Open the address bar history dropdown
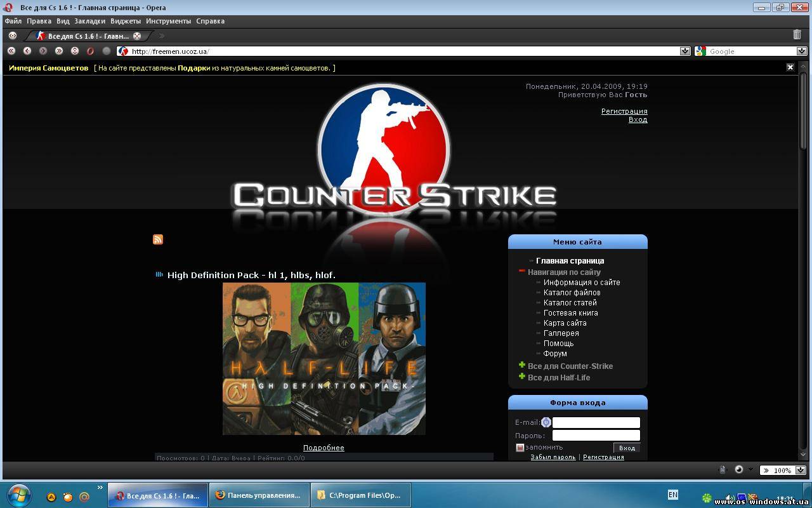 [685, 51]
